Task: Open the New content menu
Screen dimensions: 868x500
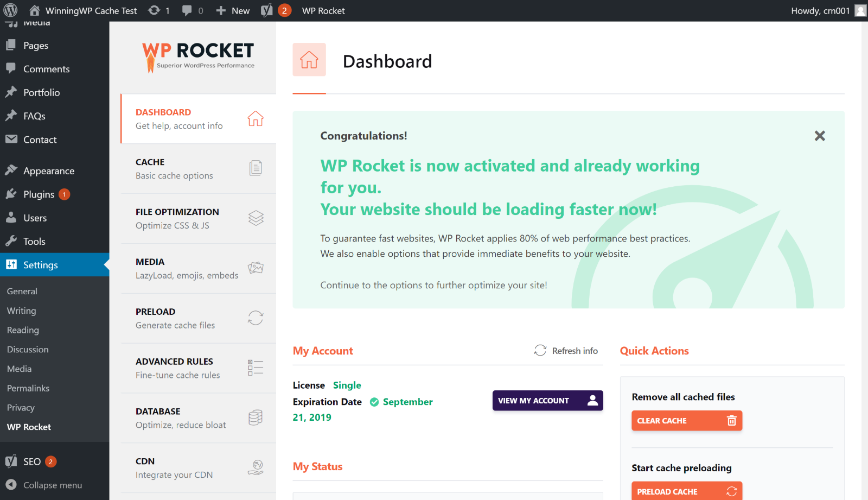Action: tap(233, 10)
